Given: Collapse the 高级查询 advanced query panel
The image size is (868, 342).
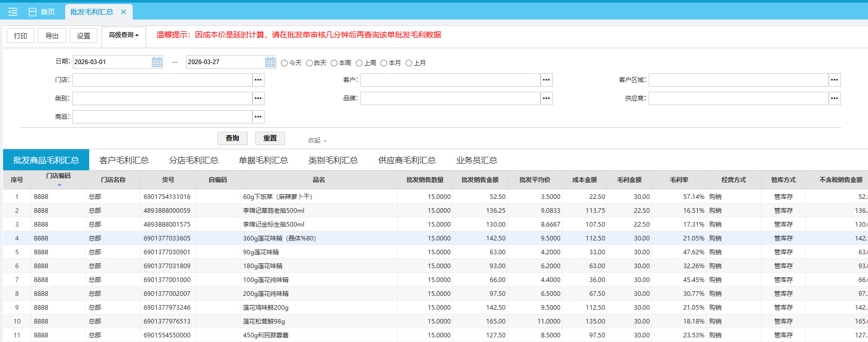Looking at the screenshot, I should (124, 35).
